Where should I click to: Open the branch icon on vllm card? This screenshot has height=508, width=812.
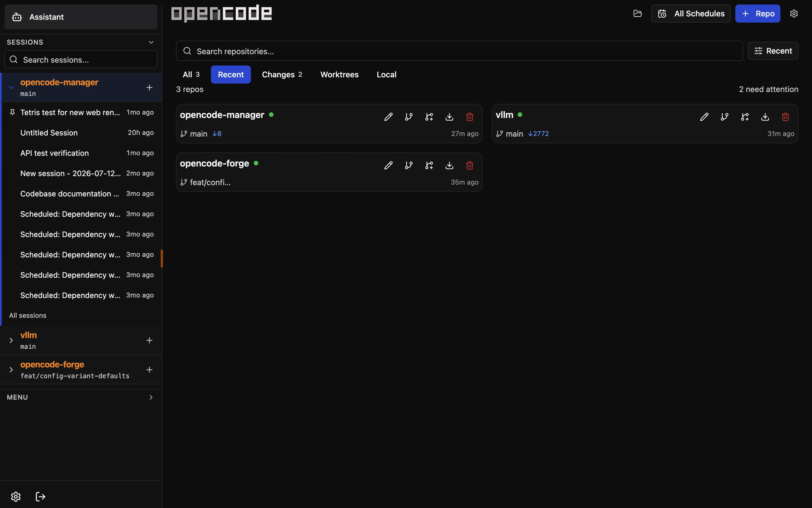click(x=724, y=117)
